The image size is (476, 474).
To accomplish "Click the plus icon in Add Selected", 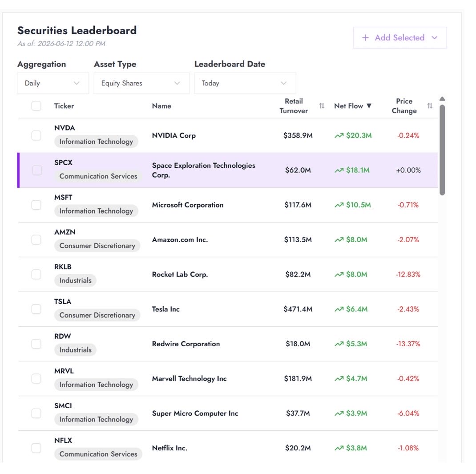I will tap(365, 38).
